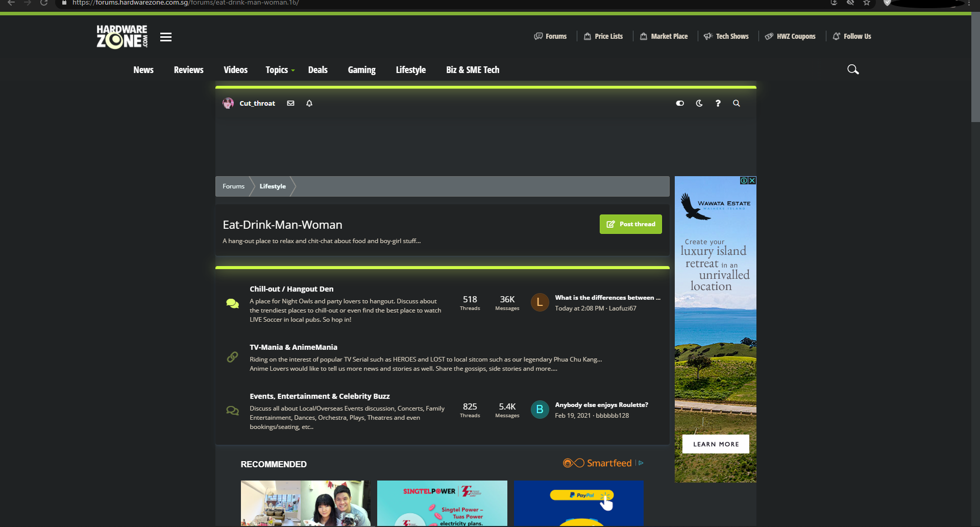Open Price Lists in the header
The width and height of the screenshot is (980, 527).
(x=603, y=36)
